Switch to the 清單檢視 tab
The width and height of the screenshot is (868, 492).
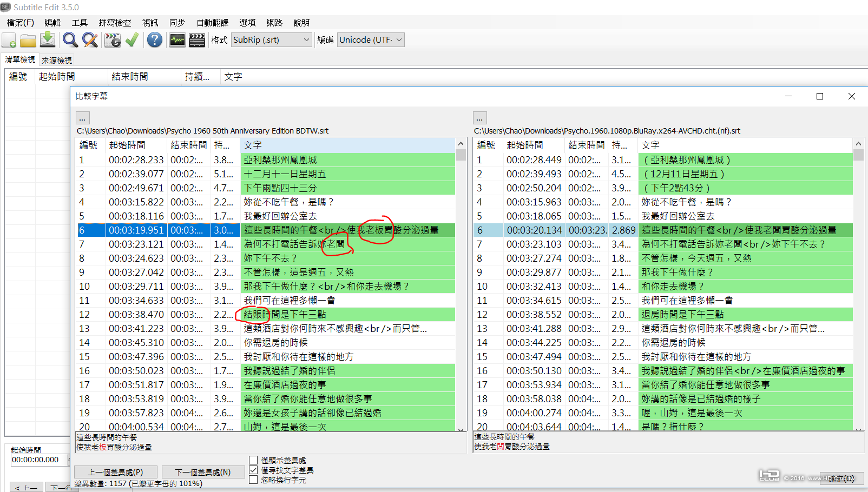tap(20, 59)
